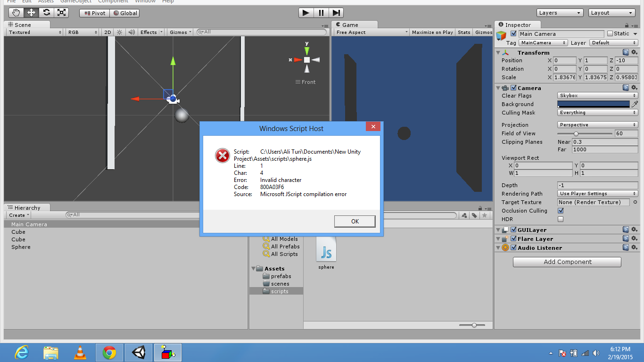Adjust the Field of View slider

click(x=576, y=133)
